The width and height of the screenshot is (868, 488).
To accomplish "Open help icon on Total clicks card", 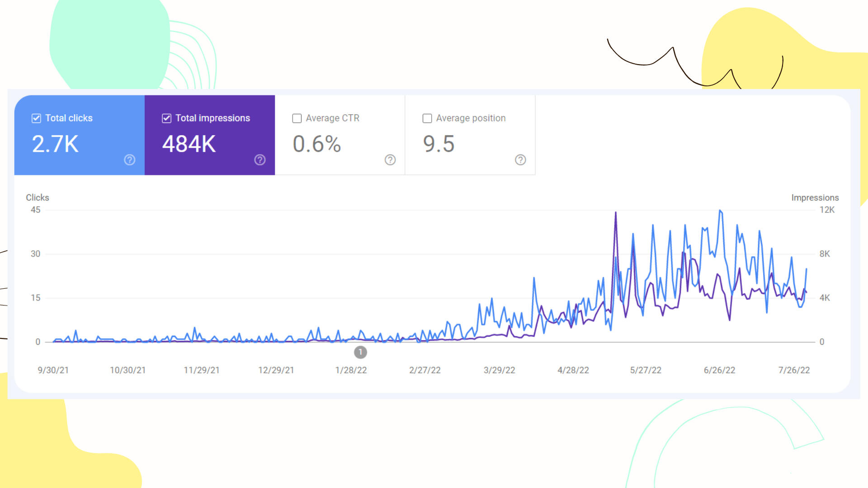I will (129, 160).
